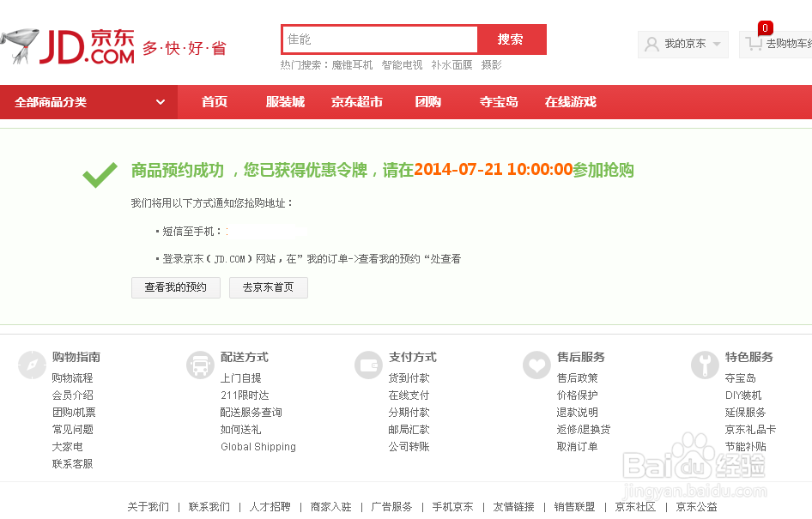Expand the 全部商品分类 category chevron
812x519 pixels.
click(x=161, y=102)
